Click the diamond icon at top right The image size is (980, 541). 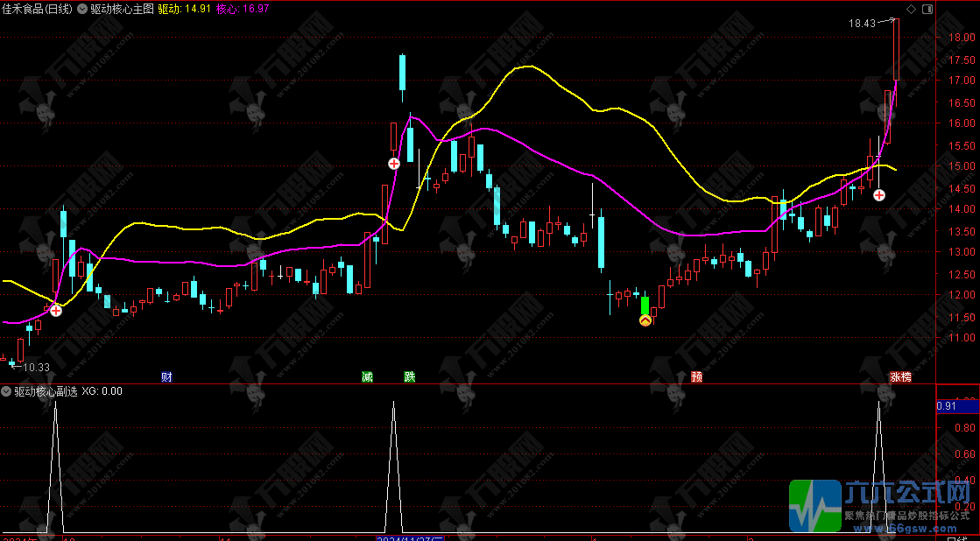(911, 9)
